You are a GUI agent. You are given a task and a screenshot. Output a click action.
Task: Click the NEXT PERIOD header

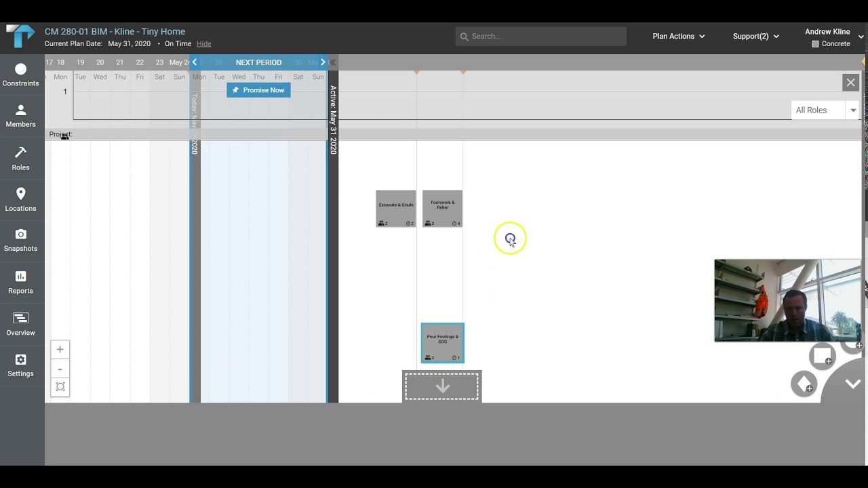click(258, 62)
